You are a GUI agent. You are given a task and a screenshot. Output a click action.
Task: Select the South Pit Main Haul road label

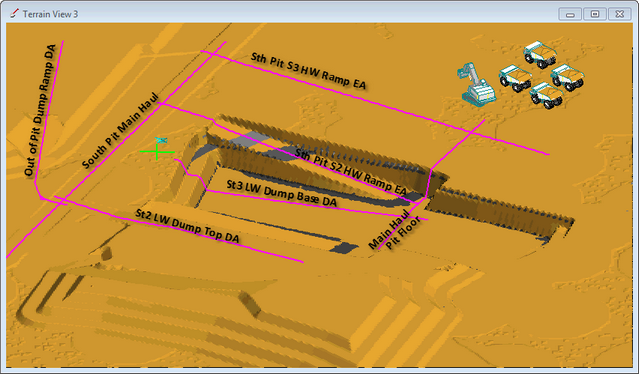[120, 131]
